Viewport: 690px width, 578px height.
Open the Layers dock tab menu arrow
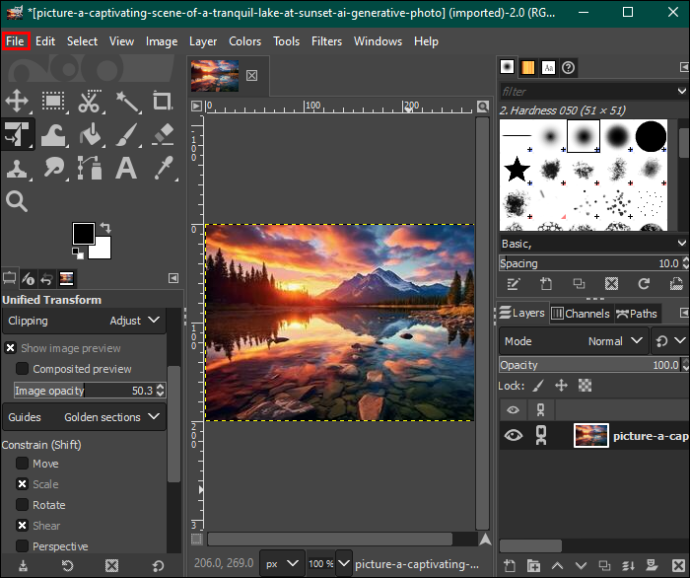pyautogui.click(x=684, y=313)
